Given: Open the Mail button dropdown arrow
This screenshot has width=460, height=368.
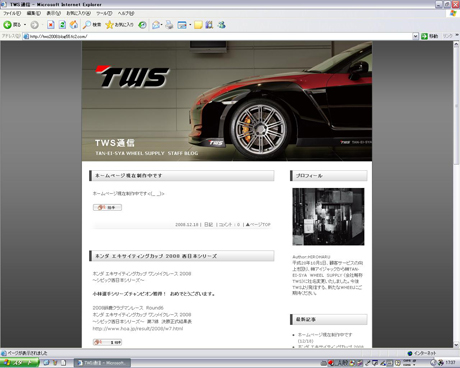Looking at the screenshot, I should (x=161, y=25).
